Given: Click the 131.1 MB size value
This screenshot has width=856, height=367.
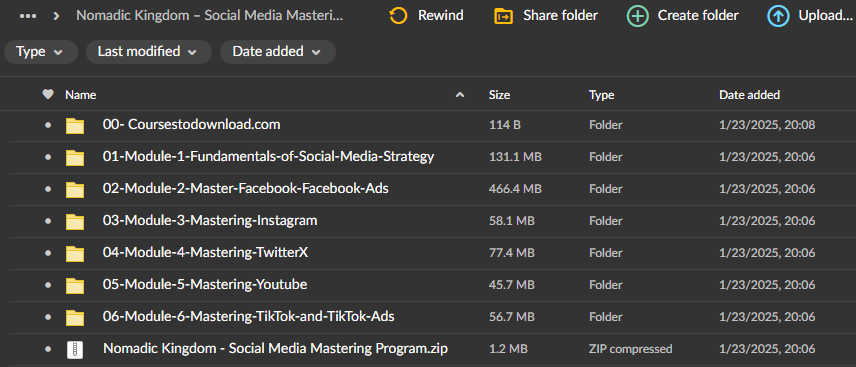Looking at the screenshot, I should (515, 157).
